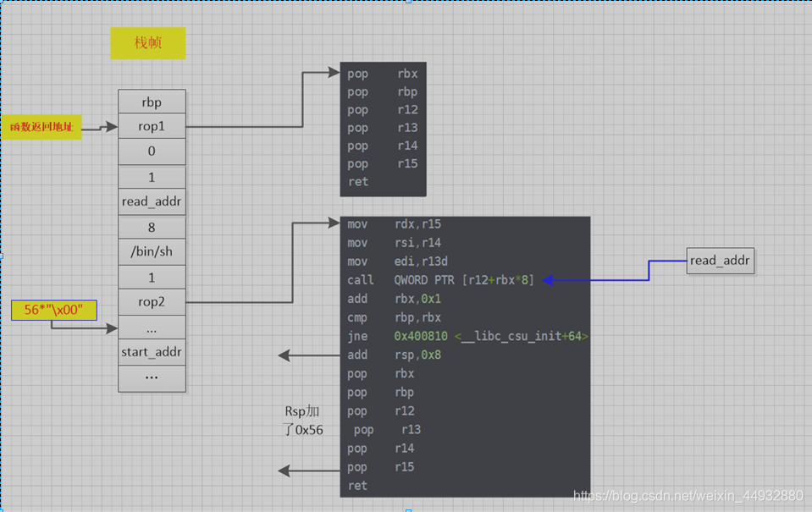Image resolution: width=812 pixels, height=512 pixels.
Task: Select the yellow 栈帧 title box
Action: [147, 43]
